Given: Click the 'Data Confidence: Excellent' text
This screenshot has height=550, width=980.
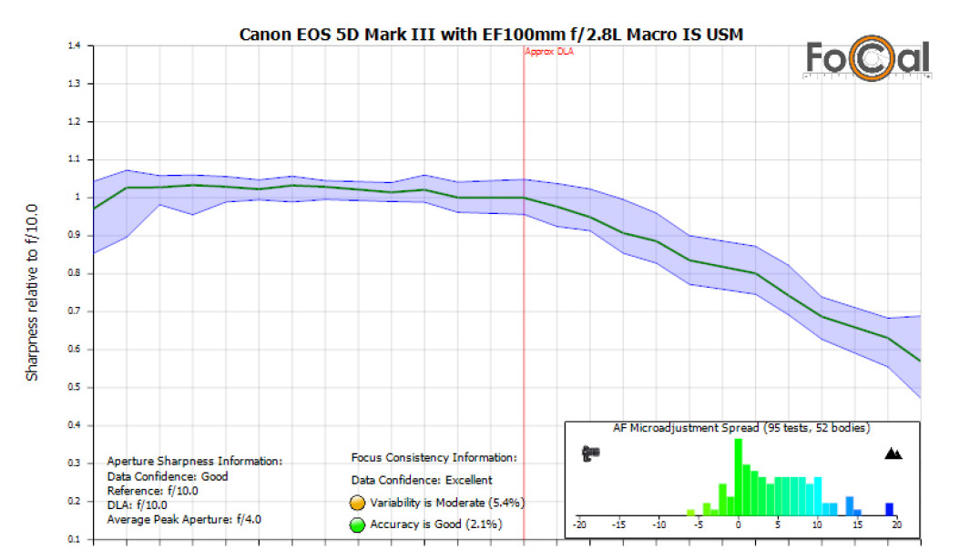Looking at the screenshot, I should pos(422,480).
